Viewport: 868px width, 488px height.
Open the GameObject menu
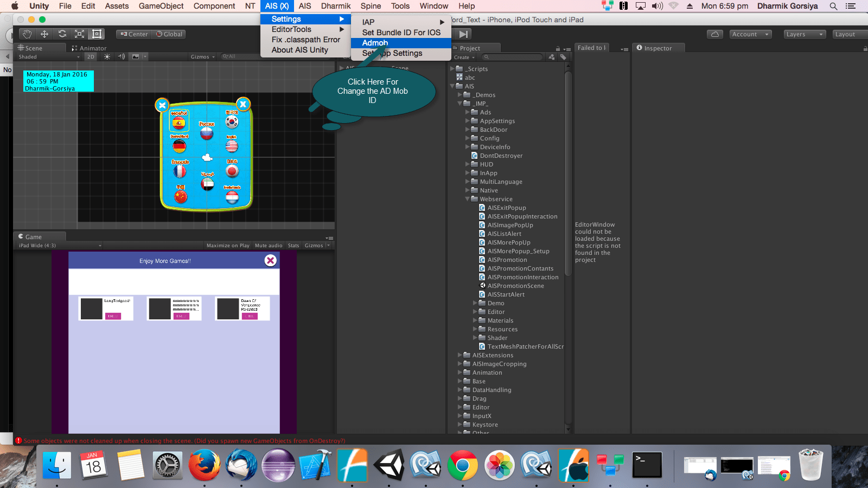click(x=161, y=6)
